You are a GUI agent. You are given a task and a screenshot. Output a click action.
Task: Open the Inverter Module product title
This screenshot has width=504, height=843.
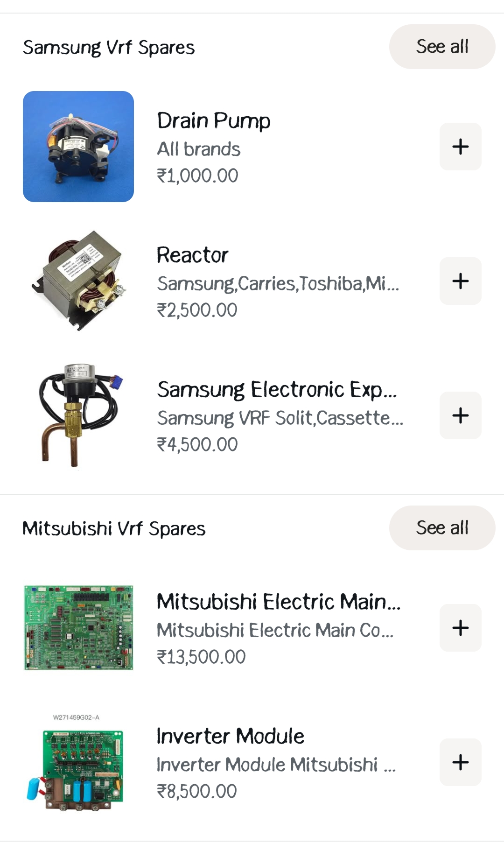pyautogui.click(x=231, y=736)
